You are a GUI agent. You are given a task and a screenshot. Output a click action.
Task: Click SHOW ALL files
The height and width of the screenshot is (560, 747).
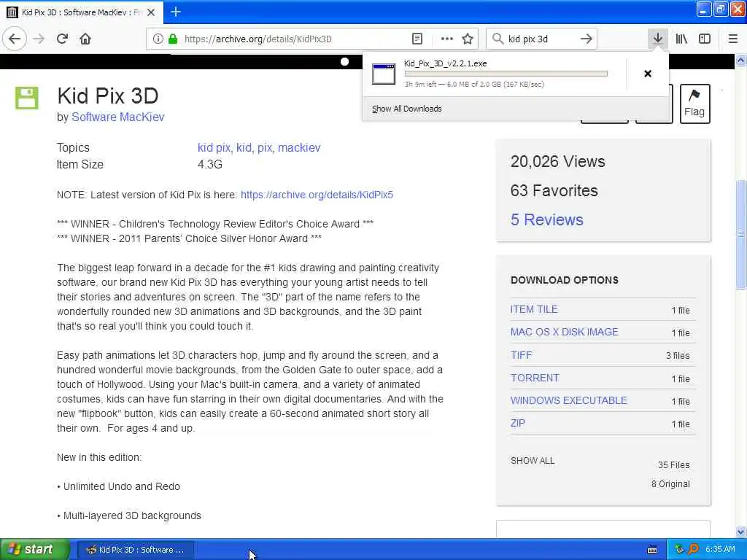click(x=532, y=461)
